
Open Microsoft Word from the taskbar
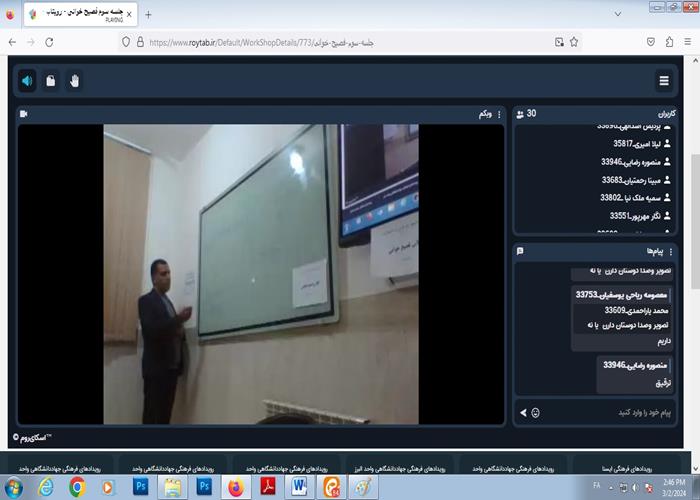299,487
